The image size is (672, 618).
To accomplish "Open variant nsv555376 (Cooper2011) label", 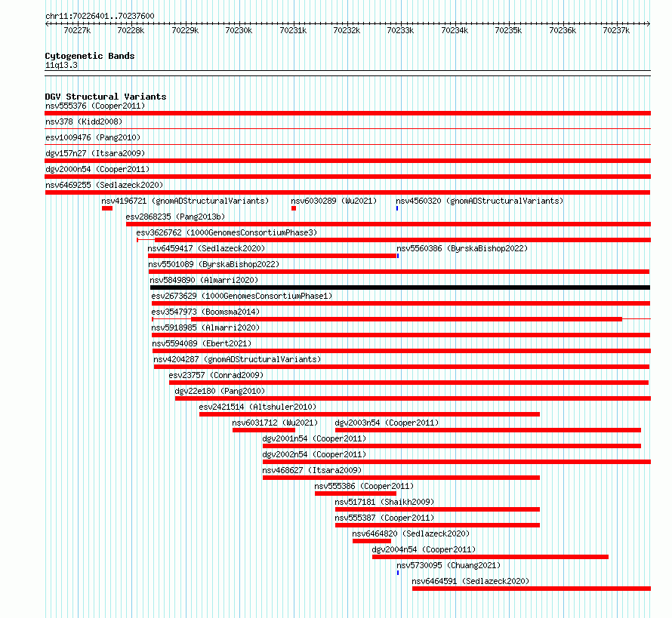I will [95, 106].
